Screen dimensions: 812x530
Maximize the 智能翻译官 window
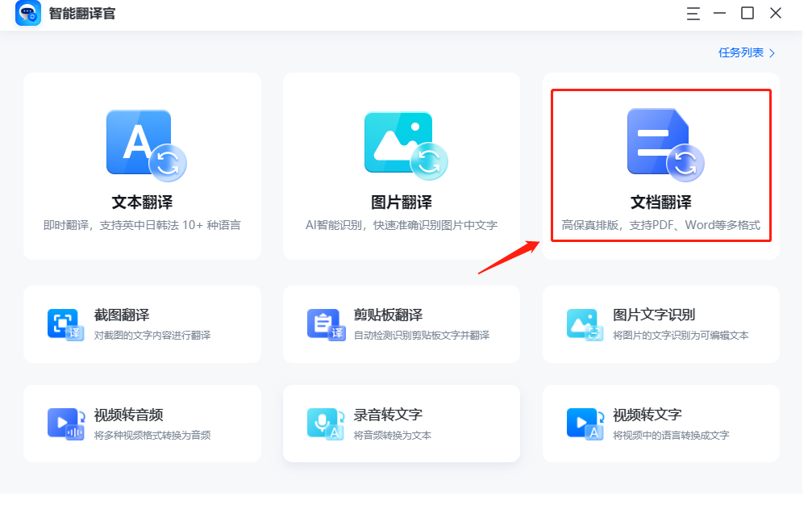[x=747, y=13]
